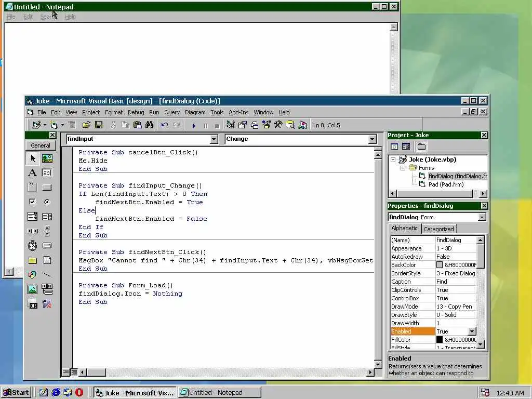The height and width of the screenshot is (399, 532).
Task: Open the findInput object dropdown
Action: (214, 139)
